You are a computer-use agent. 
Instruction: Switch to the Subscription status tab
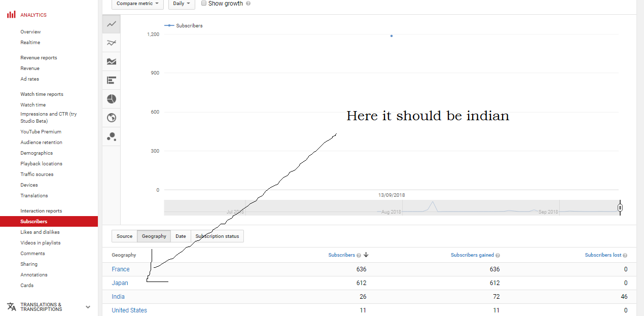point(217,236)
